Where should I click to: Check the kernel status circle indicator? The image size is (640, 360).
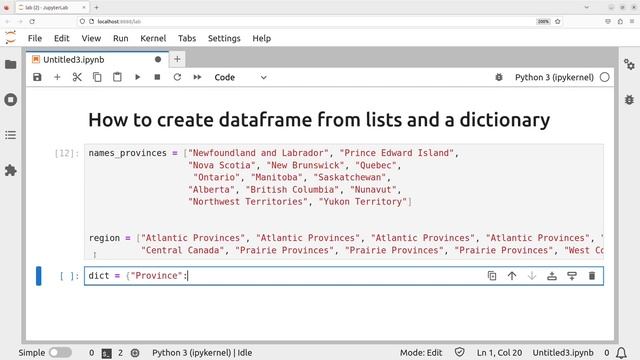coord(605,77)
